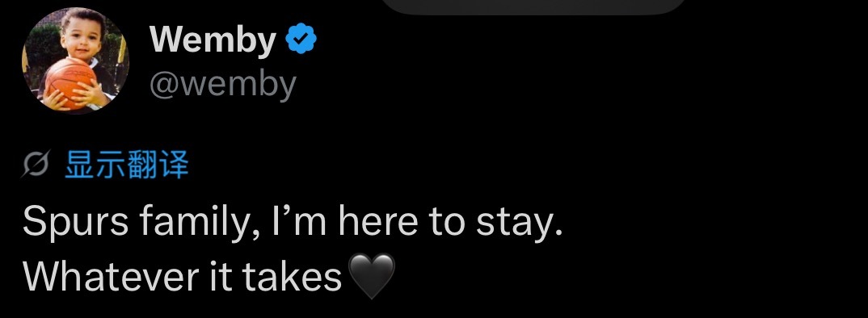Select the "Whatever it takes" text line
868x318 pixels.
(x=183, y=276)
